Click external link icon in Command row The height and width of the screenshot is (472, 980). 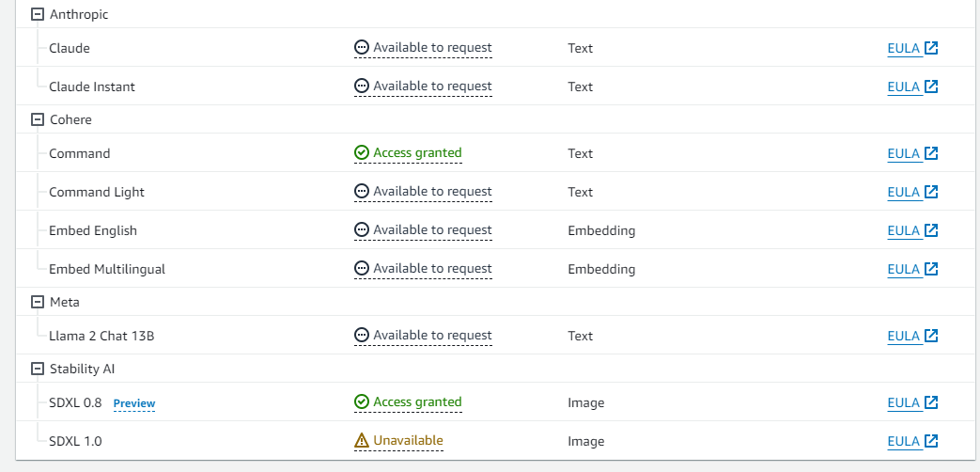coord(931,153)
